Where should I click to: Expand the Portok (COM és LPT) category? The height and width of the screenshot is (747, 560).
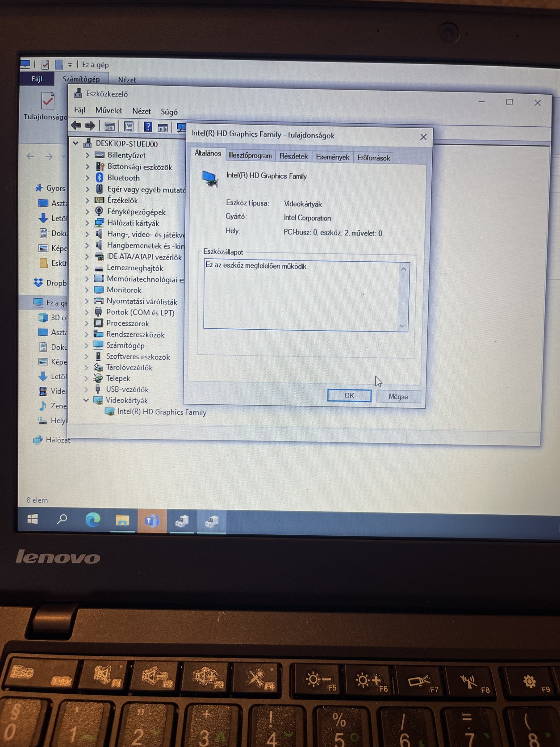87,312
